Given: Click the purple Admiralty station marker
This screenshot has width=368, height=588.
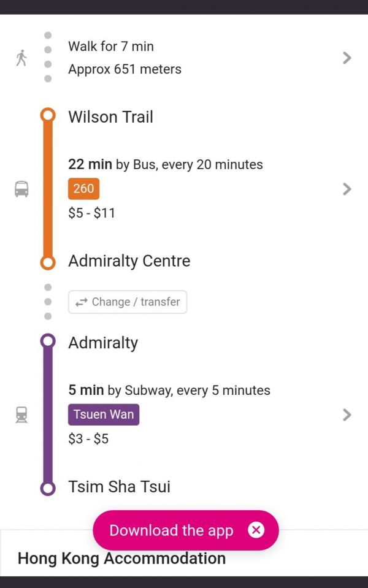Looking at the screenshot, I should 48,341.
